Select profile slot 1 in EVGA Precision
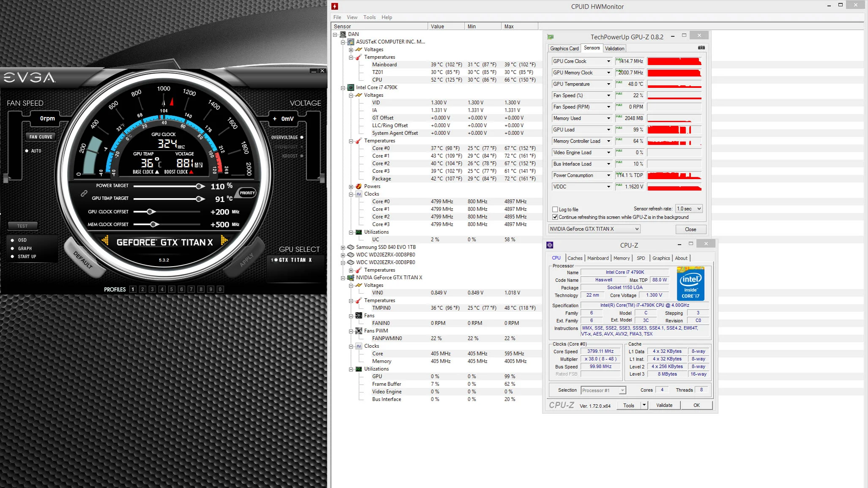The width and height of the screenshot is (868, 488). 133,289
